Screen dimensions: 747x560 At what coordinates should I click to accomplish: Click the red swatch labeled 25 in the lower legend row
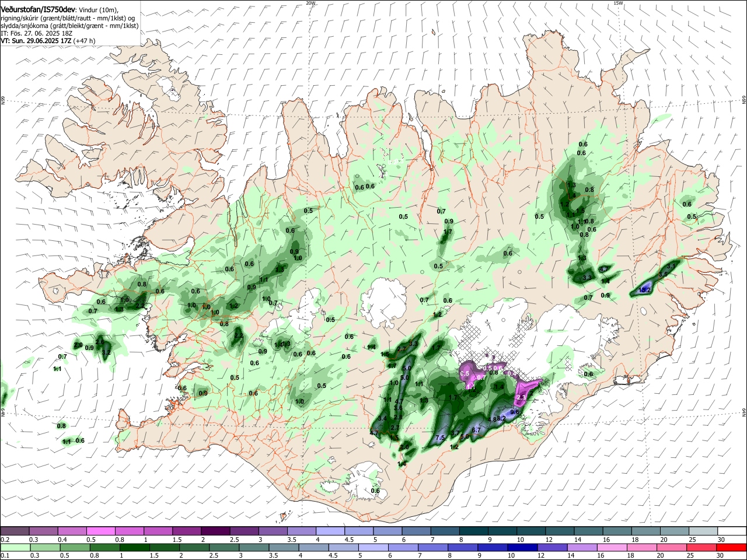click(702, 547)
